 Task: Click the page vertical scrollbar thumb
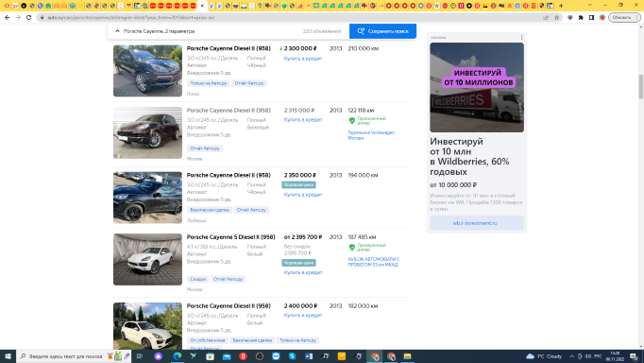(x=641, y=87)
